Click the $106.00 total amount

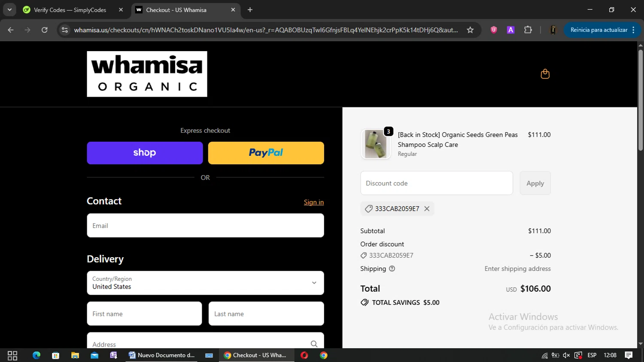[x=535, y=289]
